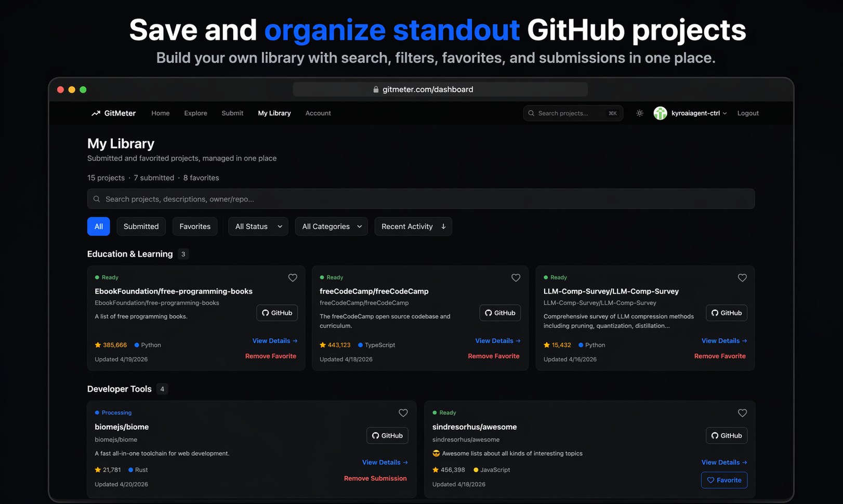Click star count 443,123 on freeCodeCamp
843x504 pixels.
[335, 345]
